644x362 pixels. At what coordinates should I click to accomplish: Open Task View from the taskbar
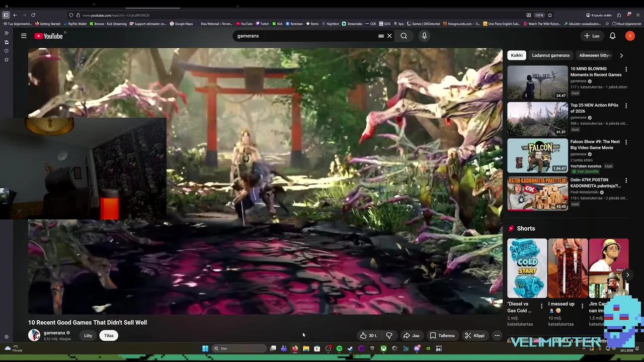[x=273, y=348]
